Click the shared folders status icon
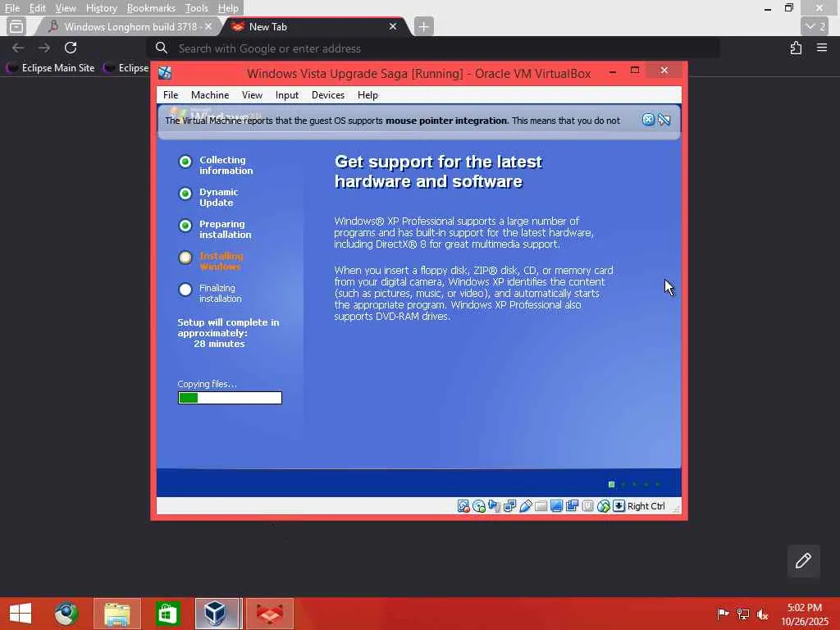 [x=541, y=506]
